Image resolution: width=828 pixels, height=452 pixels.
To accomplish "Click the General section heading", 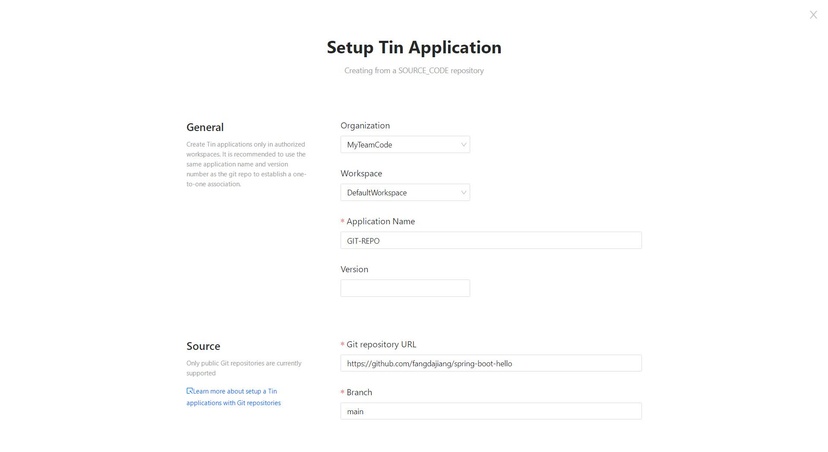I will point(205,127).
